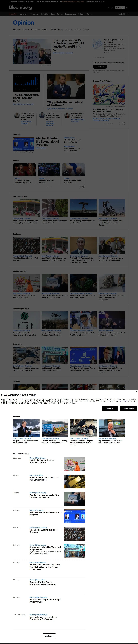
Task: Open Mary Ellen Klas's columnist avatar
Action: [67, 115]
